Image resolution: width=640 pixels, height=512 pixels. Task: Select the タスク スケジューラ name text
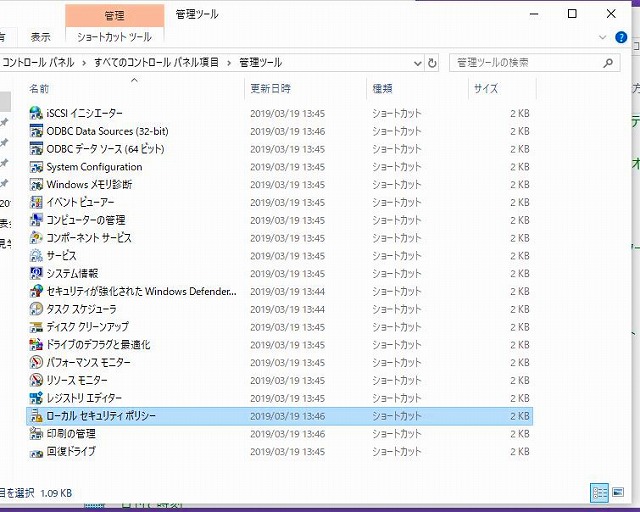(x=81, y=309)
